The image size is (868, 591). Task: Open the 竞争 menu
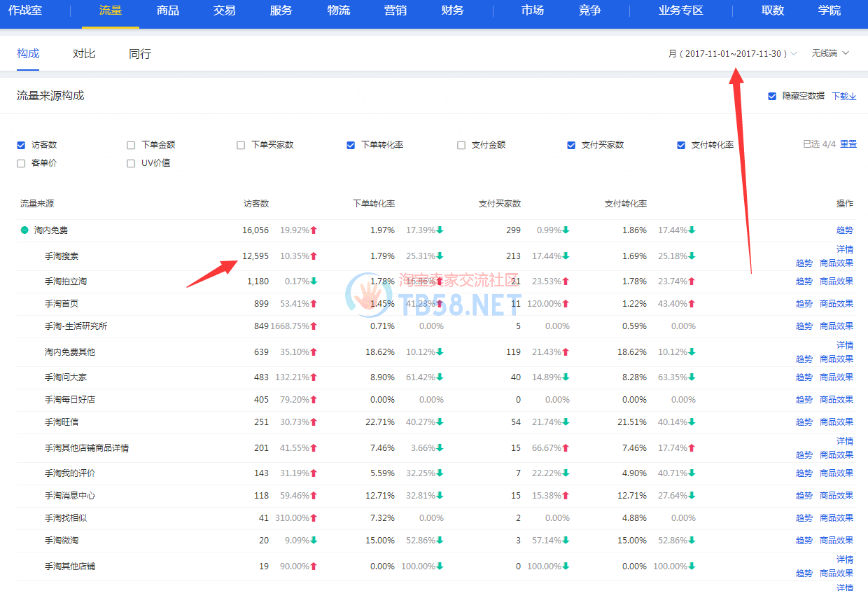click(x=590, y=11)
